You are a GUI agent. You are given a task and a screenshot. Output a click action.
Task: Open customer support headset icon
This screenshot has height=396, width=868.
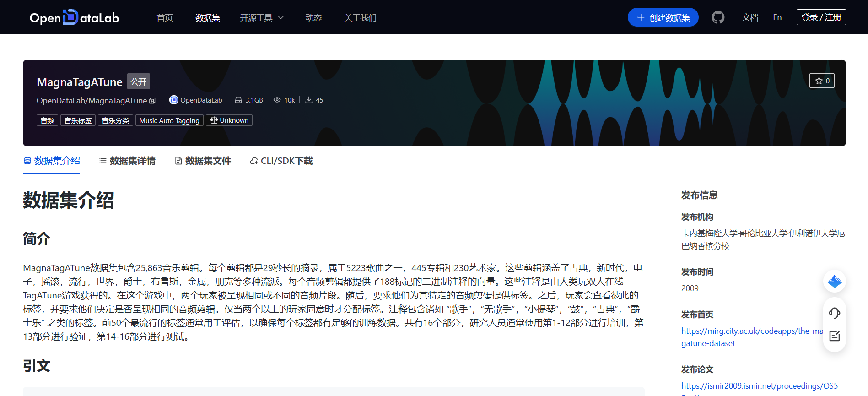(835, 313)
